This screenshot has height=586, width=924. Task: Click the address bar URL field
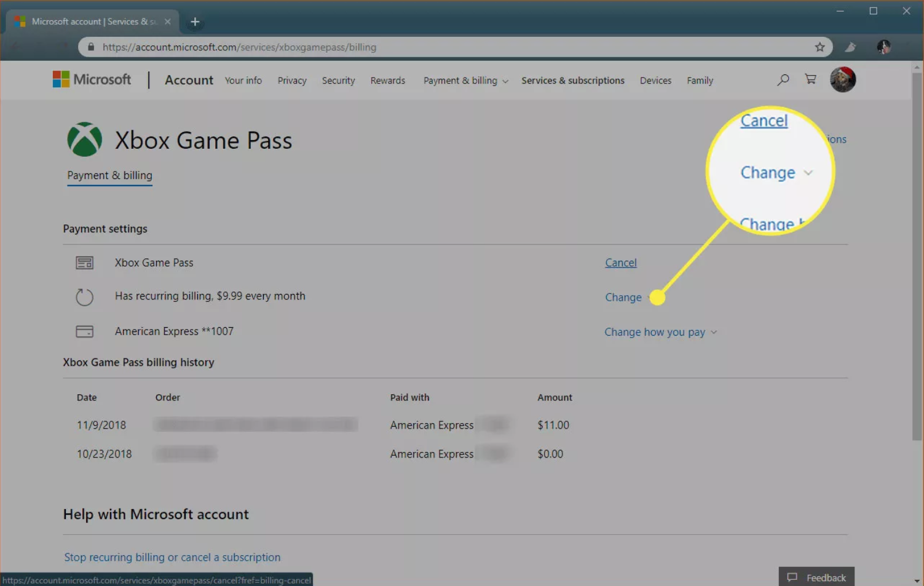(455, 47)
